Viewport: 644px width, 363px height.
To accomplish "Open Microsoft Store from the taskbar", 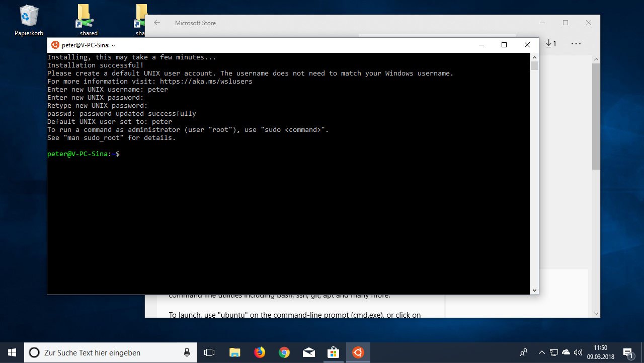I will click(334, 352).
